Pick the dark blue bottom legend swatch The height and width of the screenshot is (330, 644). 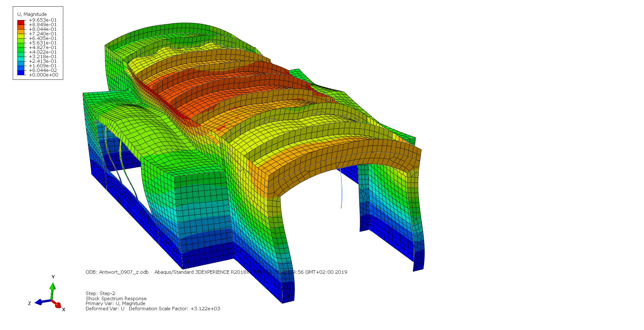(x=21, y=73)
